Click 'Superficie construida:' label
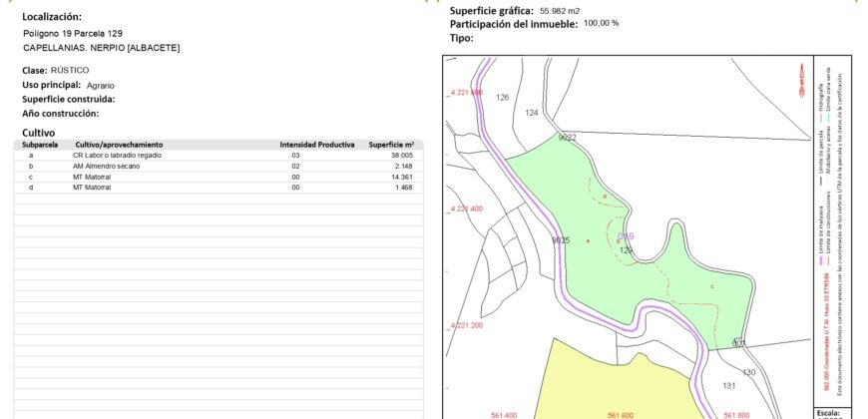The width and height of the screenshot is (868, 419). [69, 99]
